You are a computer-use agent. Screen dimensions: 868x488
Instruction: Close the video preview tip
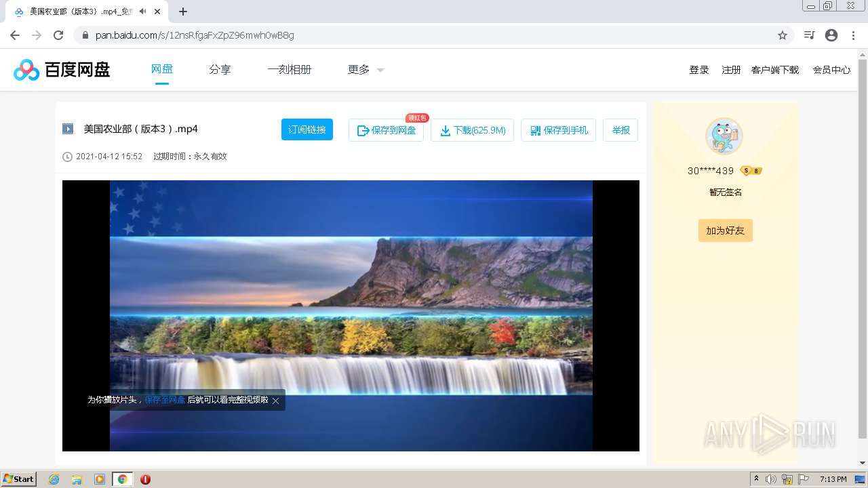(276, 401)
